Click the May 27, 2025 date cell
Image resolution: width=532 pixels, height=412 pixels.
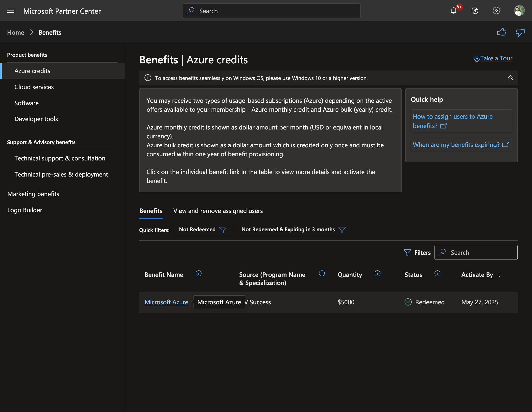[x=480, y=302]
